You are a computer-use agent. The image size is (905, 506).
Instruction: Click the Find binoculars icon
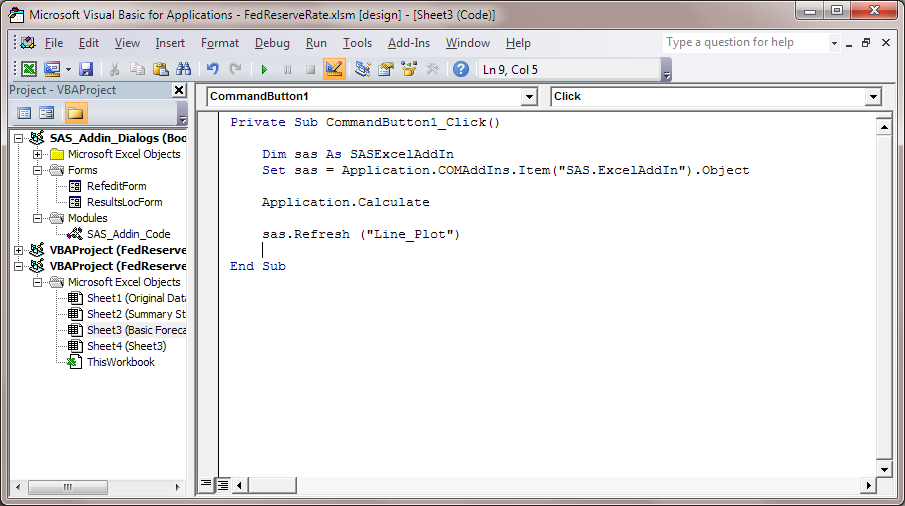click(x=183, y=69)
